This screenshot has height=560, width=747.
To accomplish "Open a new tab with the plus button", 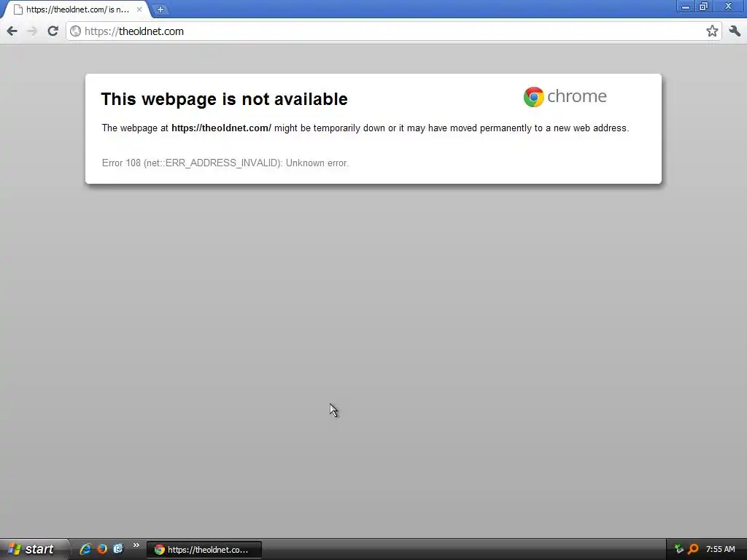I will coord(160,9).
